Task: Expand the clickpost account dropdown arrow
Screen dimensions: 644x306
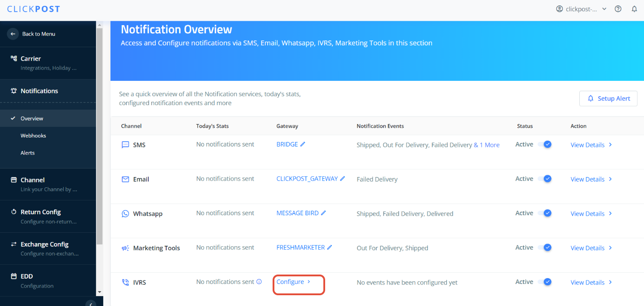Action: 604,9
